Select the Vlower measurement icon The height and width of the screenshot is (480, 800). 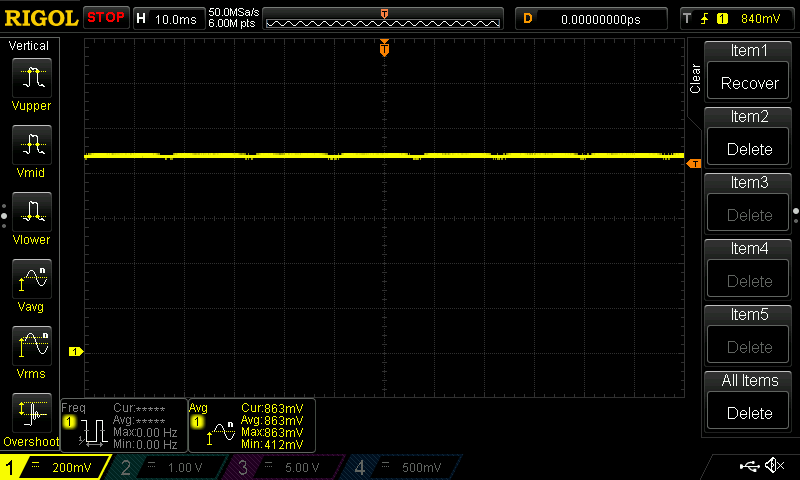pos(32,212)
